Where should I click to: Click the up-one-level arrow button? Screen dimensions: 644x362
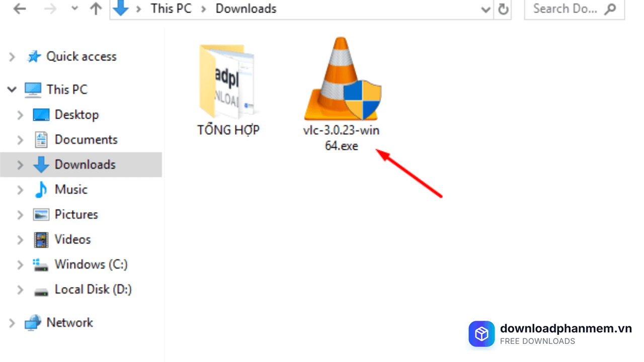click(x=96, y=9)
